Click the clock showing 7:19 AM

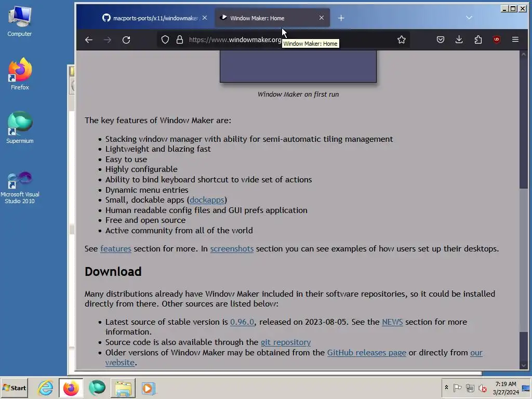(506, 388)
